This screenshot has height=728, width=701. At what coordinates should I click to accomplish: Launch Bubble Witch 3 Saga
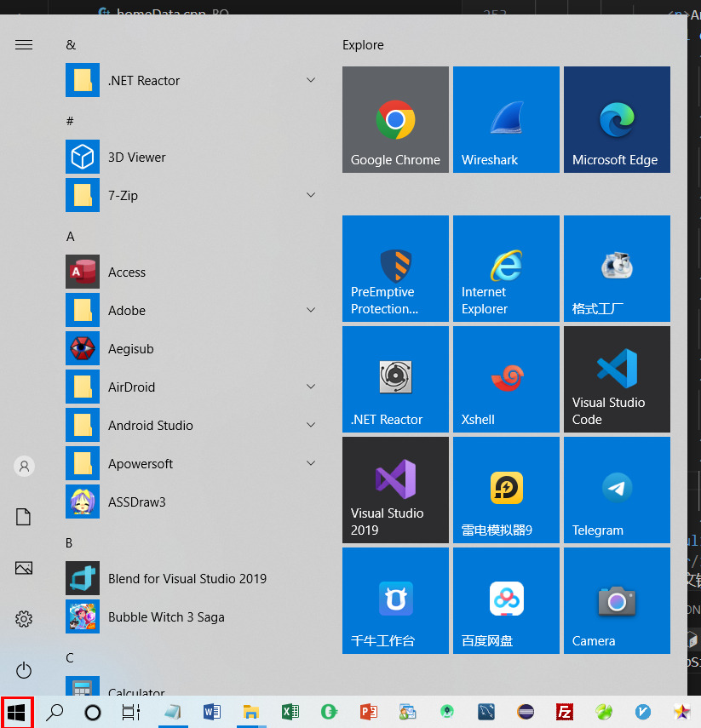pyautogui.click(x=192, y=616)
